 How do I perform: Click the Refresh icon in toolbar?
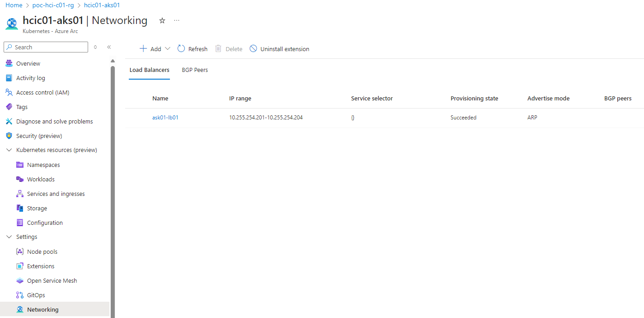[181, 49]
